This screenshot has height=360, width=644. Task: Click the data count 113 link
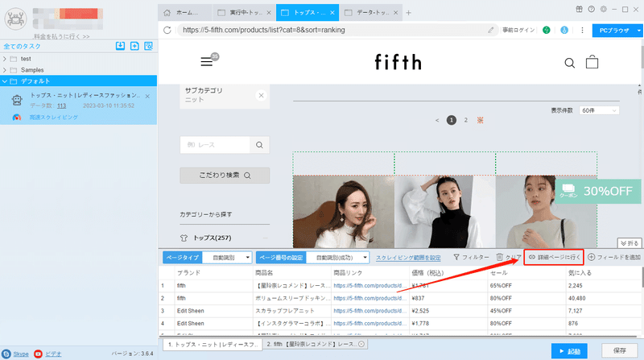tap(62, 106)
